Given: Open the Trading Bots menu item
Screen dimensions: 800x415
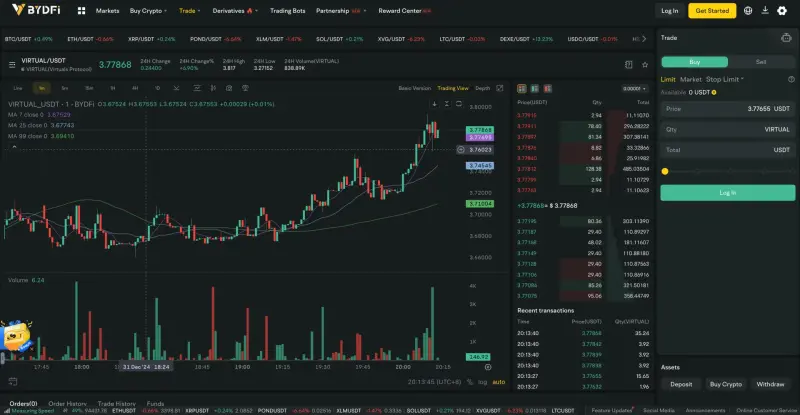Looking at the screenshot, I should [x=288, y=10].
